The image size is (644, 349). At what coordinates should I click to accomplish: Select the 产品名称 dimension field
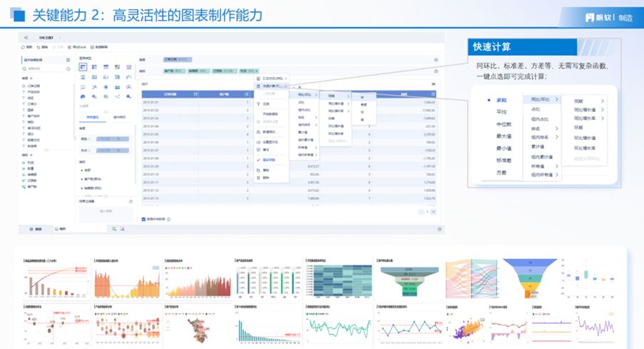(x=34, y=92)
